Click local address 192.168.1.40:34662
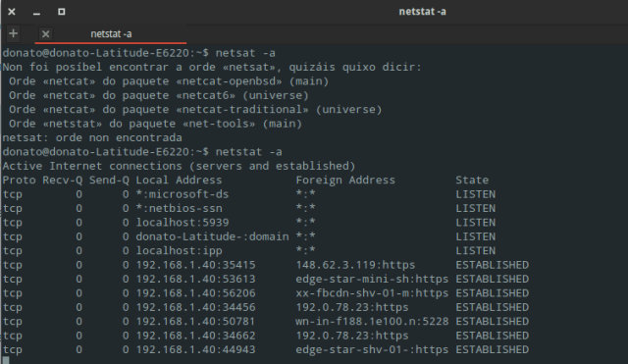 coord(195,336)
